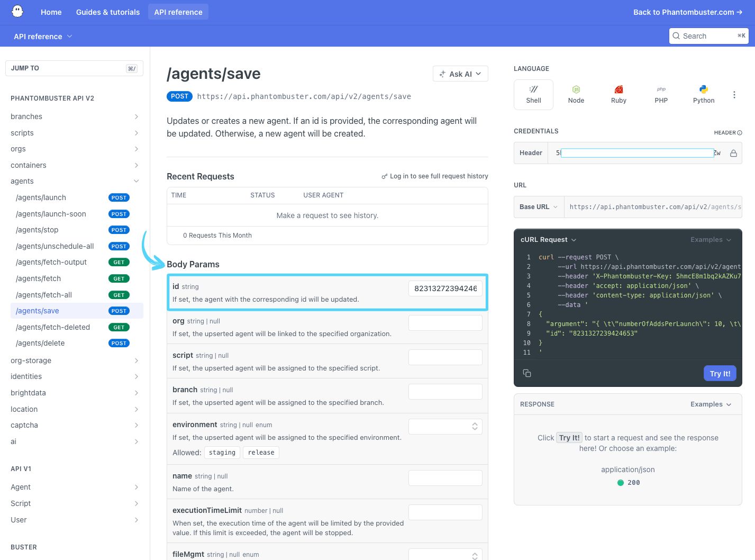Open the Ask AI dropdown
This screenshot has width=755, height=560.
[x=460, y=74]
